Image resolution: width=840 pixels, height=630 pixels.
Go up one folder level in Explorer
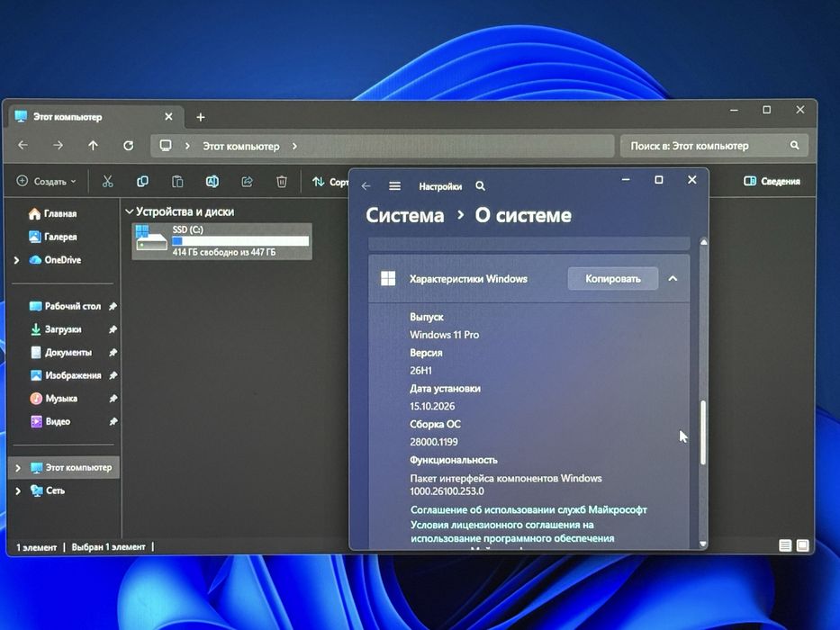94,145
